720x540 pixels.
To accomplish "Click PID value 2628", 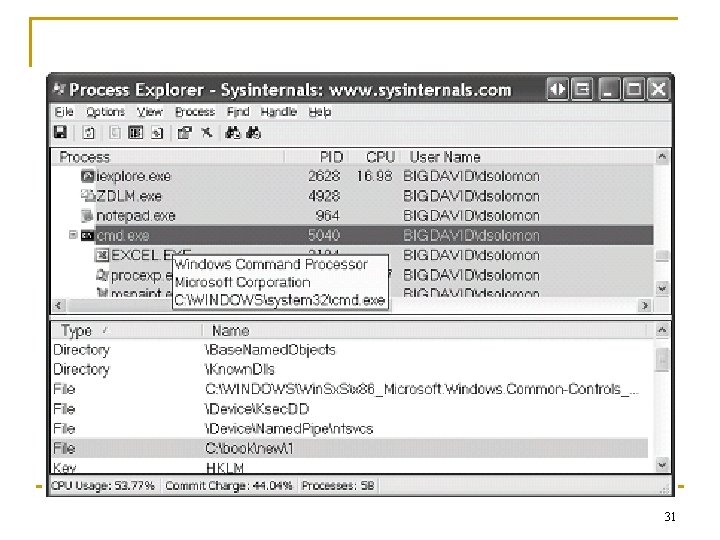I will (x=324, y=176).
